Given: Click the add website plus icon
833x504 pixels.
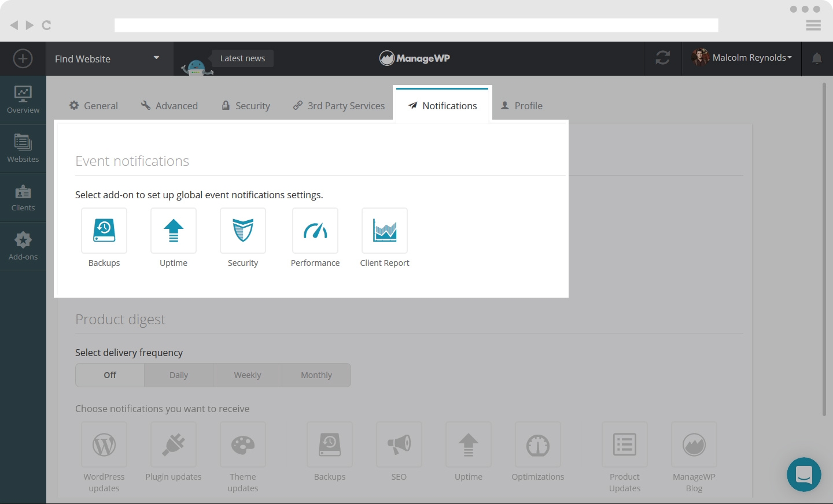Looking at the screenshot, I should pos(23,58).
